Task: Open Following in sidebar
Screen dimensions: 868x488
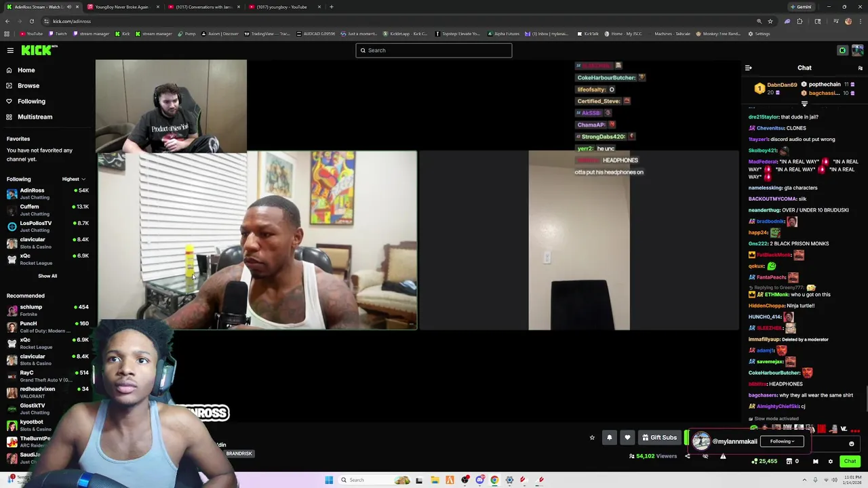Action: point(31,101)
